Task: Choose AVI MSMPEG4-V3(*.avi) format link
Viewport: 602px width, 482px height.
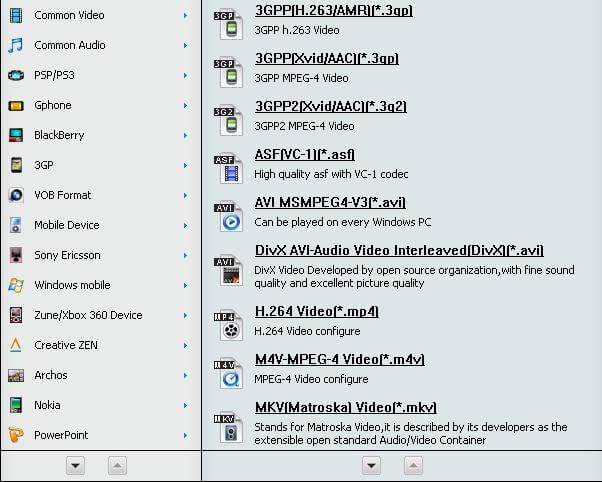Action: click(330, 202)
